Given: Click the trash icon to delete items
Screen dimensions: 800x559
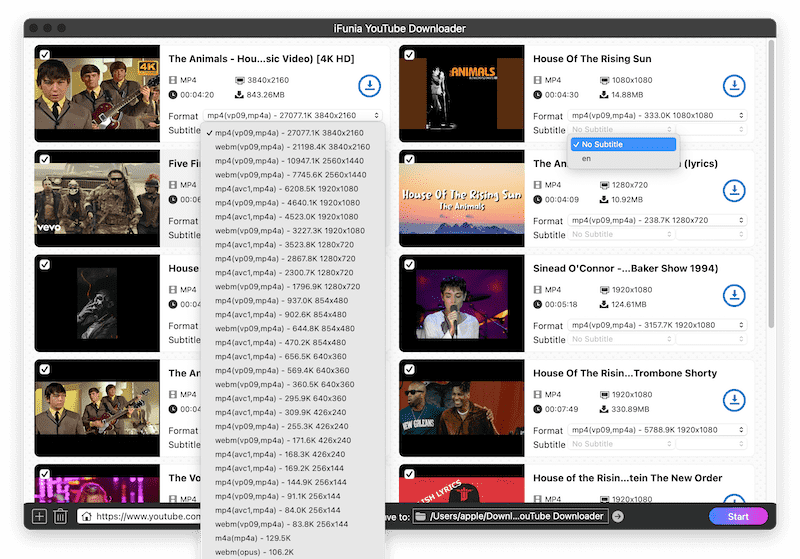Looking at the screenshot, I should (60, 516).
